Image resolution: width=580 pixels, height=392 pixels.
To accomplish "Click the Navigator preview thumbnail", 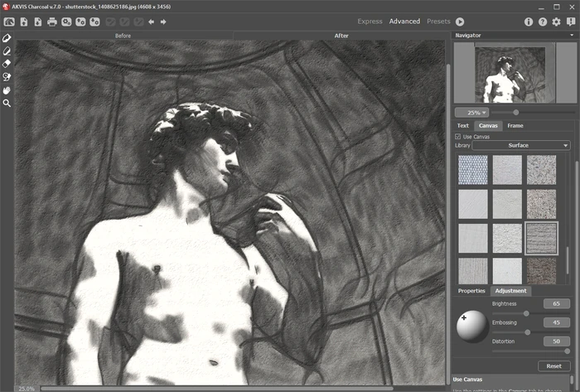I will (x=515, y=72).
